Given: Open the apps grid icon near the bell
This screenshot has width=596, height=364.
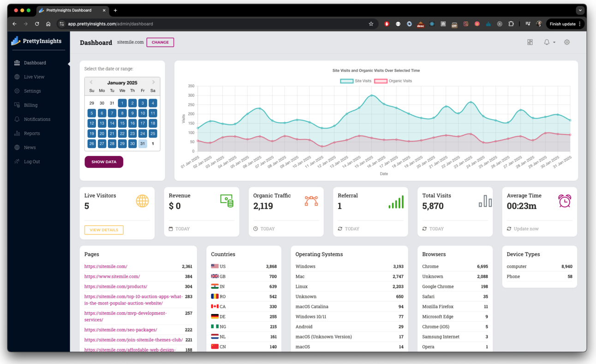Looking at the screenshot, I should coord(530,42).
